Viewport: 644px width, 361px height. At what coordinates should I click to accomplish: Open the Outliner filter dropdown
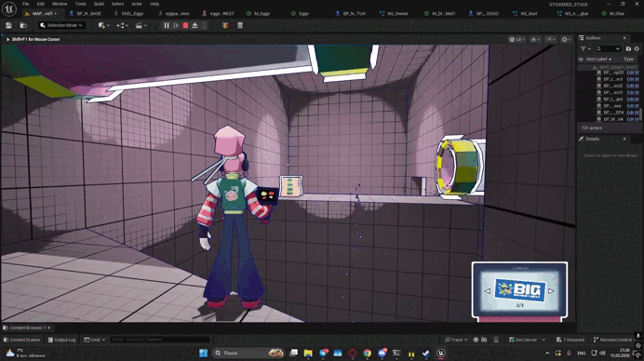coord(585,49)
